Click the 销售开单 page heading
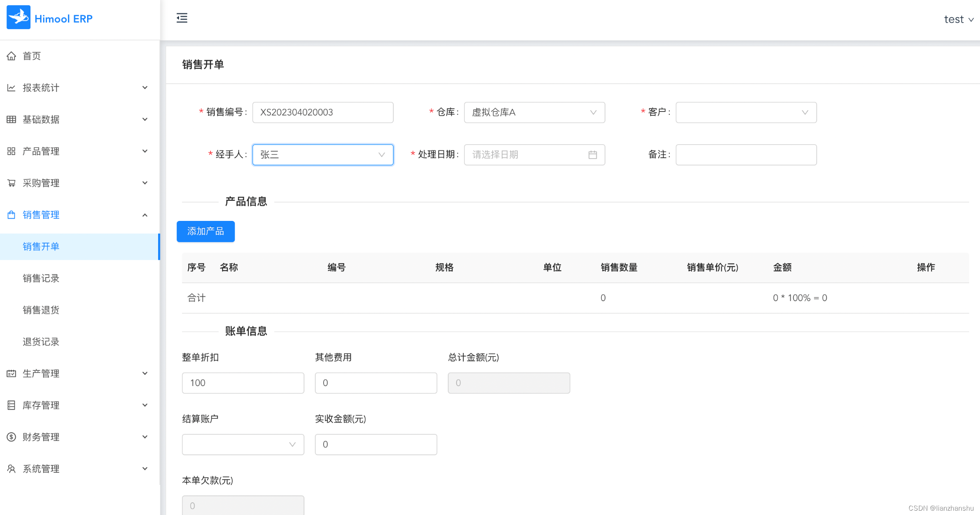The height and width of the screenshot is (515, 980). 203,64
